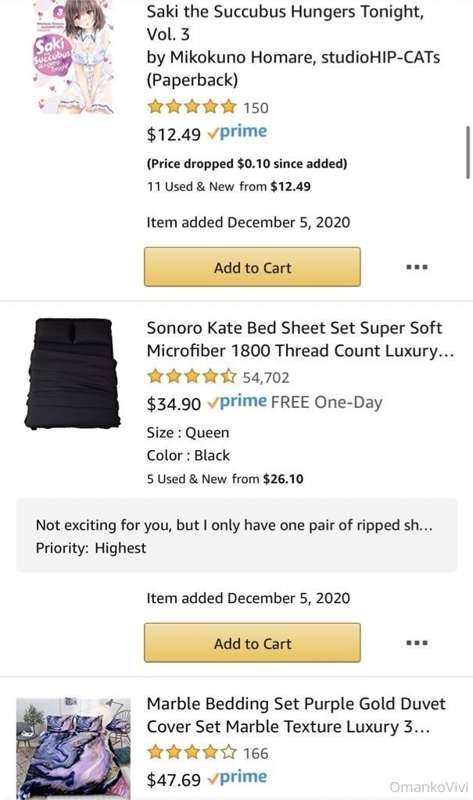473x800 pixels.
Task: Click the star rating of Saki the Succubus
Action: click(192, 107)
